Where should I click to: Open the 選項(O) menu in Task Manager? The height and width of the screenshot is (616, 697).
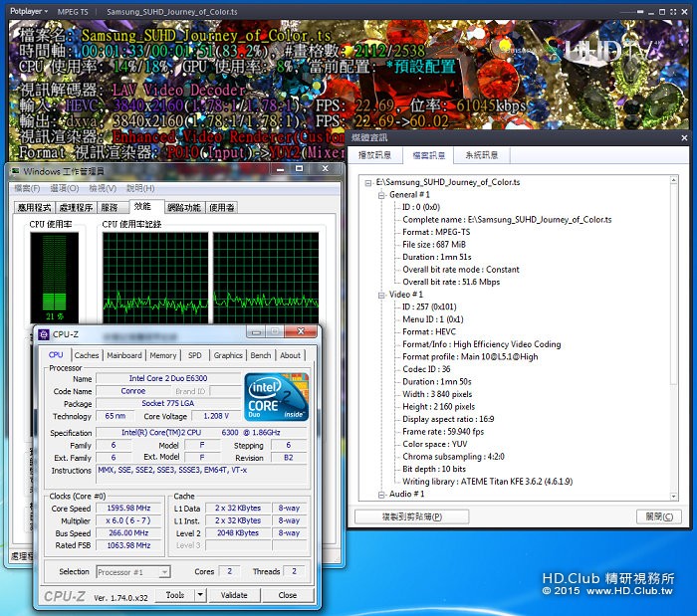point(65,188)
